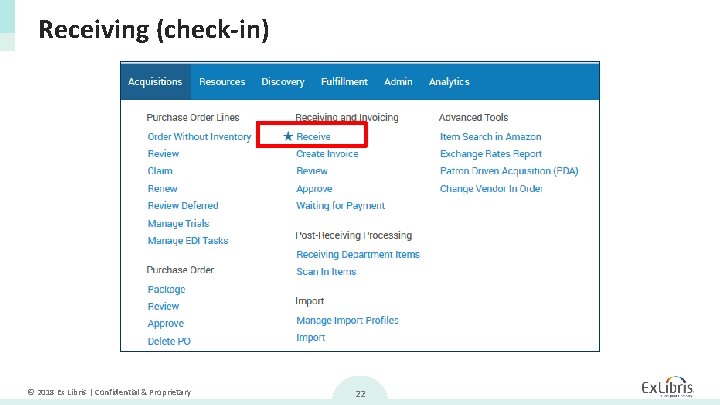Open the Discovery menu tab

click(283, 82)
